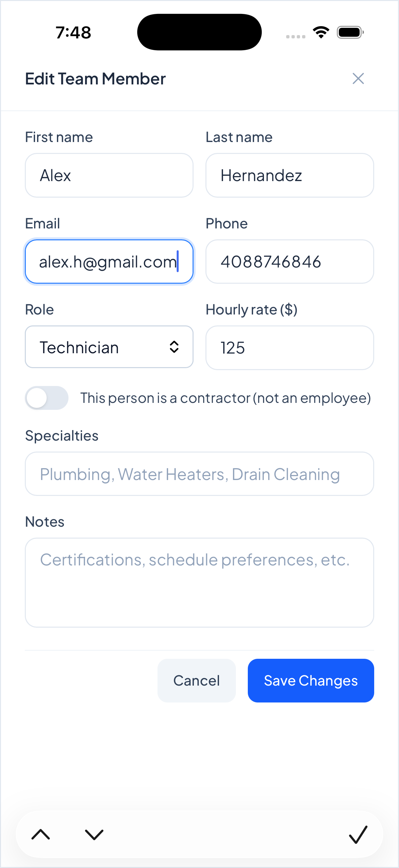The width and height of the screenshot is (399, 868).
Task: Click inside the Notes text area
Action: (199, 582)
